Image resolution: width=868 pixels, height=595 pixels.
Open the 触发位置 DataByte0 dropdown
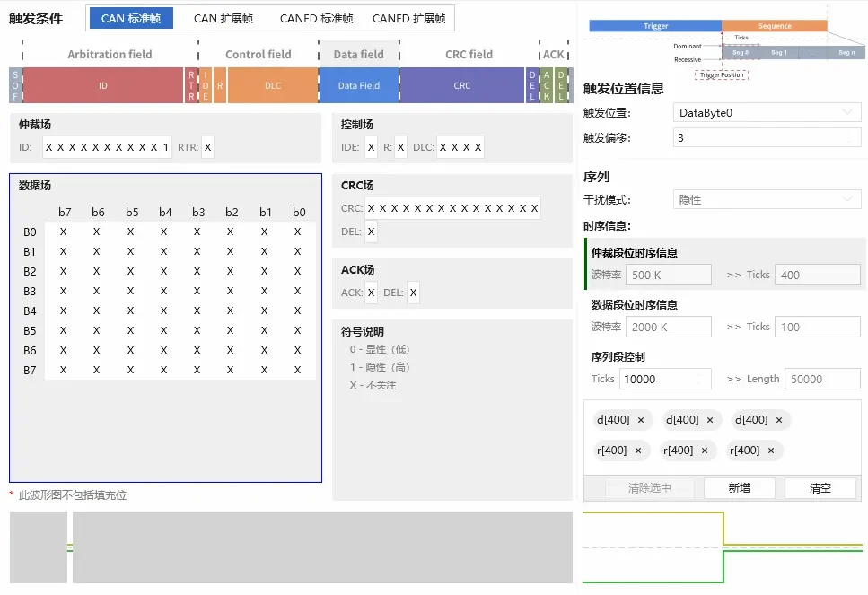(x=767, y=111)
